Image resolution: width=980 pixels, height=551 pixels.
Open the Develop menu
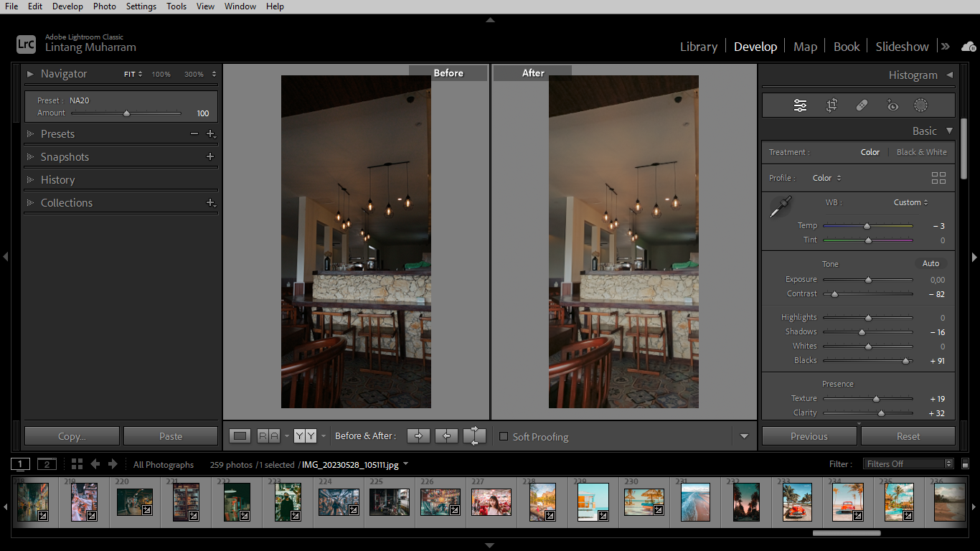[67, 6]
